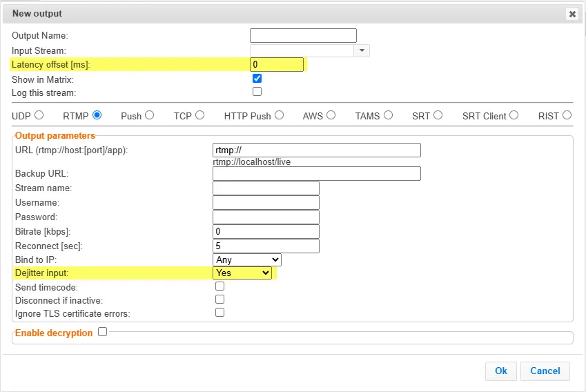Open the Input Stream dropdown arrow
Image resolution: width=586 pixels, height=392 pixels.
[362, 50]
